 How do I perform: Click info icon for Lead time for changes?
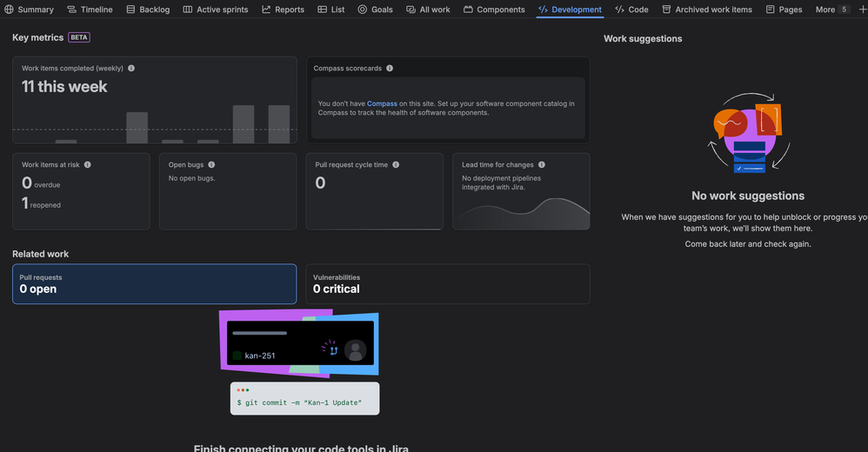pos(541,164)
